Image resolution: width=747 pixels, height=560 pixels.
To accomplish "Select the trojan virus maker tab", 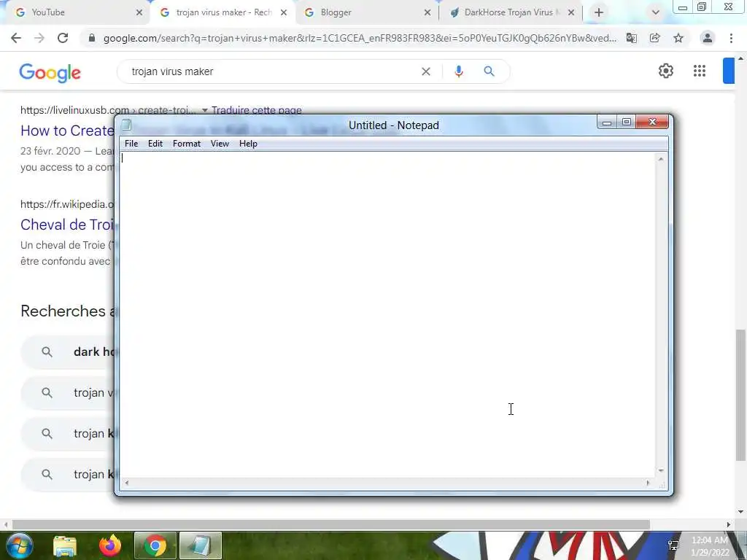I will click(x=222, y=12).
